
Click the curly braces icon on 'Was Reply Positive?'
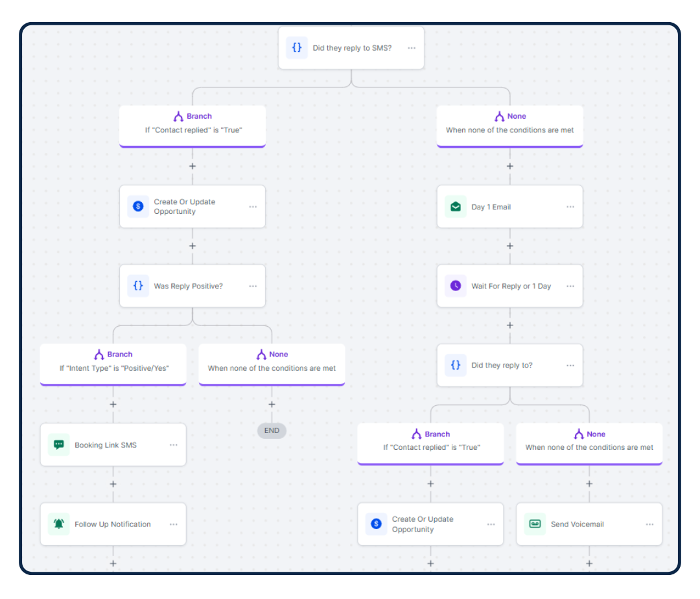click(x=138, y=286)
